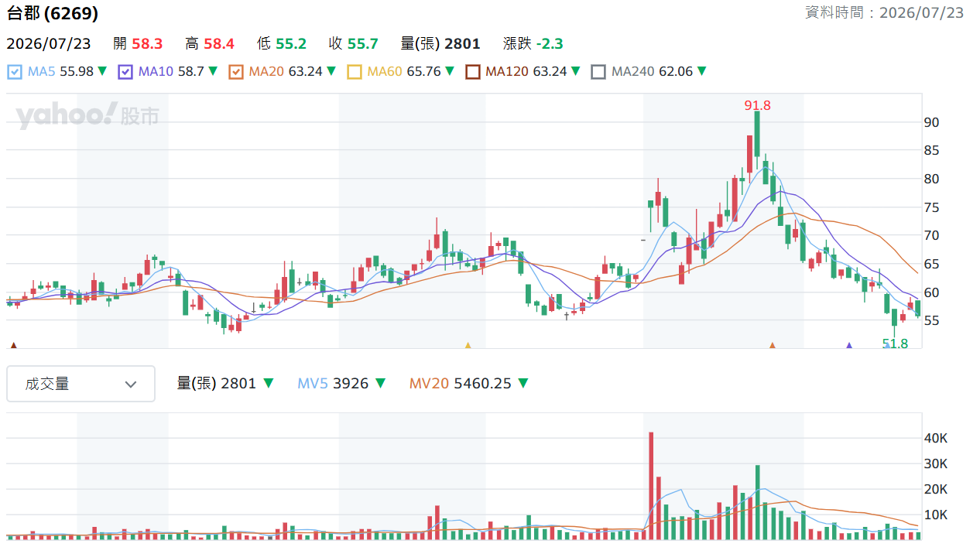Toggle the MA5 moving average checkbox
Viewport: 980px width, 547px height.
[15, 72]
